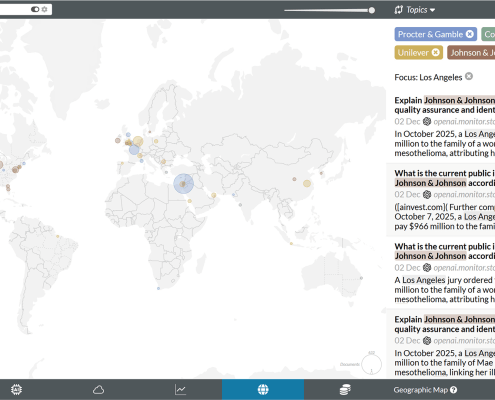This screenshot has height=400, width=495.
Task: Click the Documents bubble size legend
Action: click(371, 364)
